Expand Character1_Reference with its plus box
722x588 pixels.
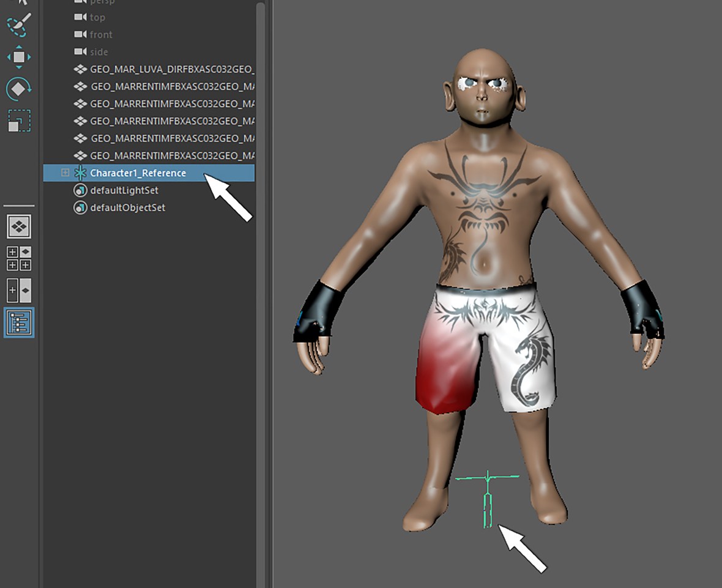pyautogui.click(x=65, y=173)
